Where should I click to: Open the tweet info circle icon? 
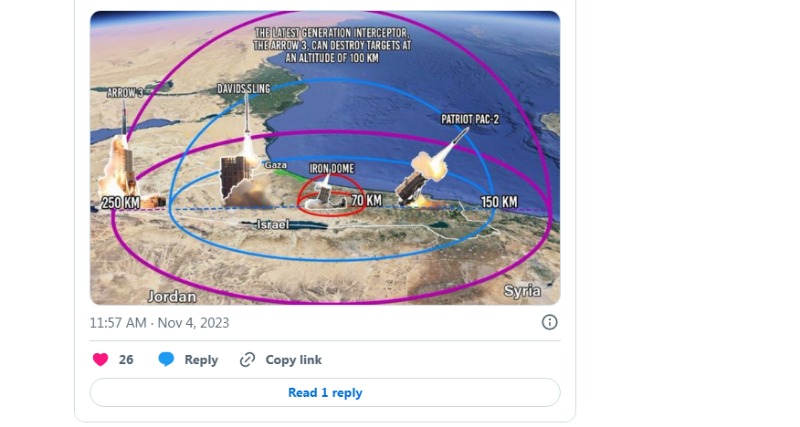(549, 322)
